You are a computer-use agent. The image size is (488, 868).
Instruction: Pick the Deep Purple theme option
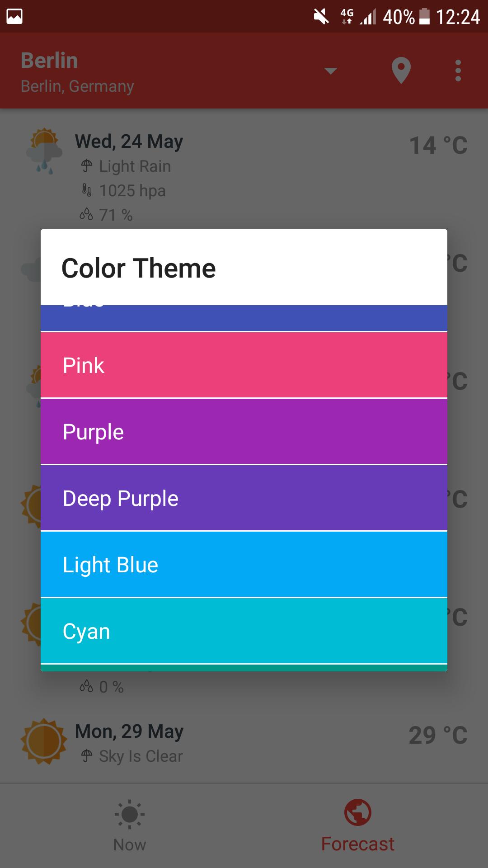click(x=244, y=498)
